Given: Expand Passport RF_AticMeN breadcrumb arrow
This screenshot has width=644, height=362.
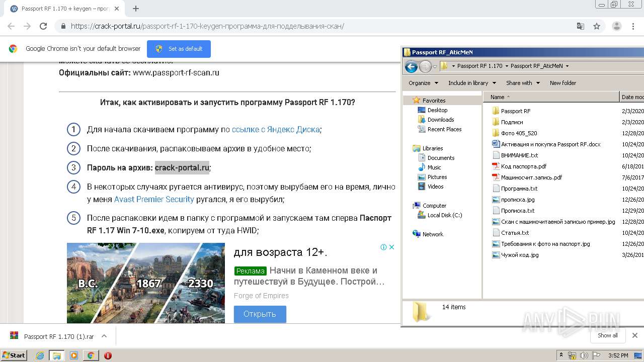Looking at the screenshot, I should (568, 66).
